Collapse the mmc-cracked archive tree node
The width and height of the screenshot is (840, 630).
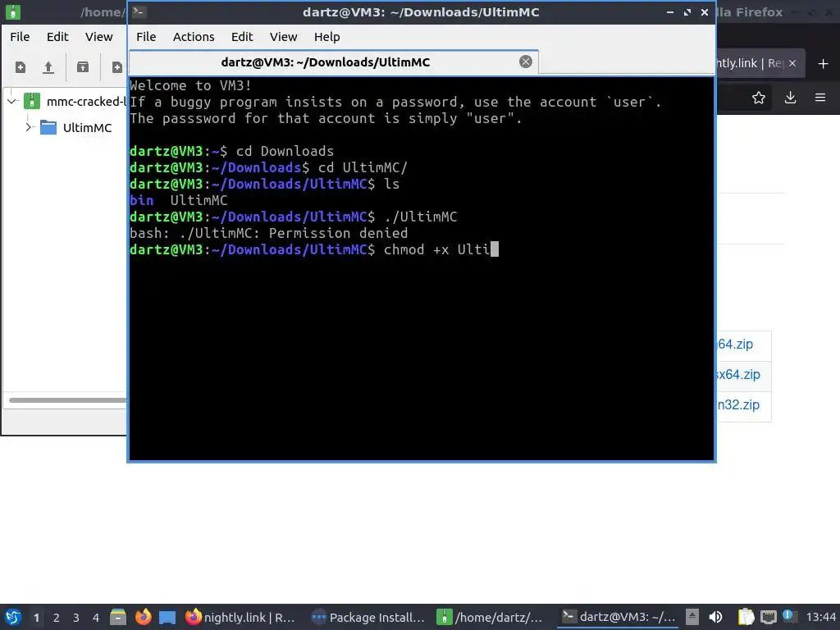click(11, 101)
